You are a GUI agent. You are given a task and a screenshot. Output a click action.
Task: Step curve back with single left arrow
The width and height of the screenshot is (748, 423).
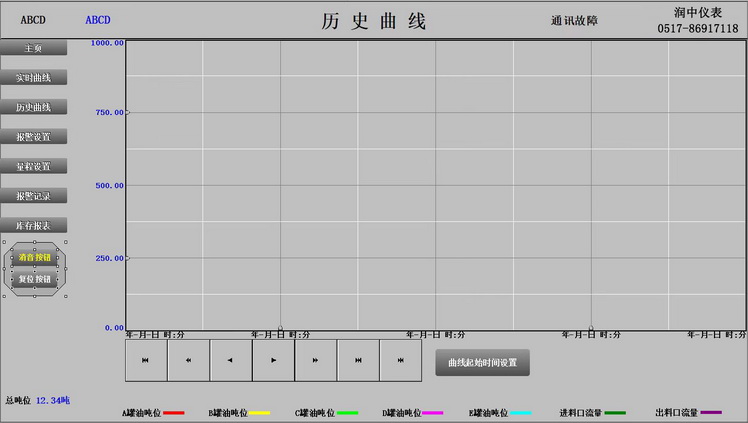coord(231,360)
